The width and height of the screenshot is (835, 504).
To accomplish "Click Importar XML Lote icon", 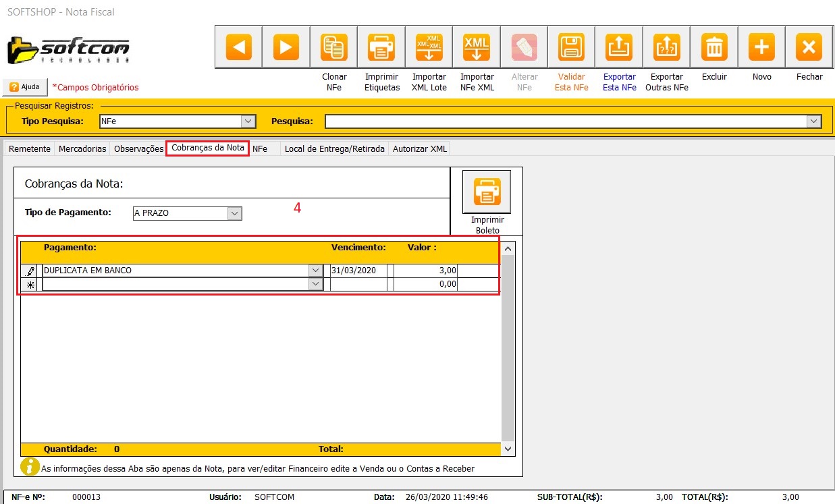I will 429,47.
